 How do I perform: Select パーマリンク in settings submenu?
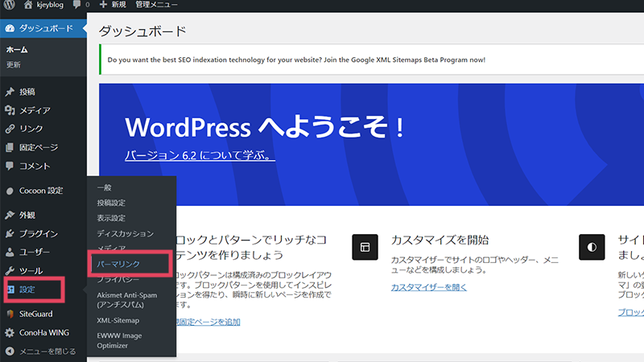(x=118, y=265)
